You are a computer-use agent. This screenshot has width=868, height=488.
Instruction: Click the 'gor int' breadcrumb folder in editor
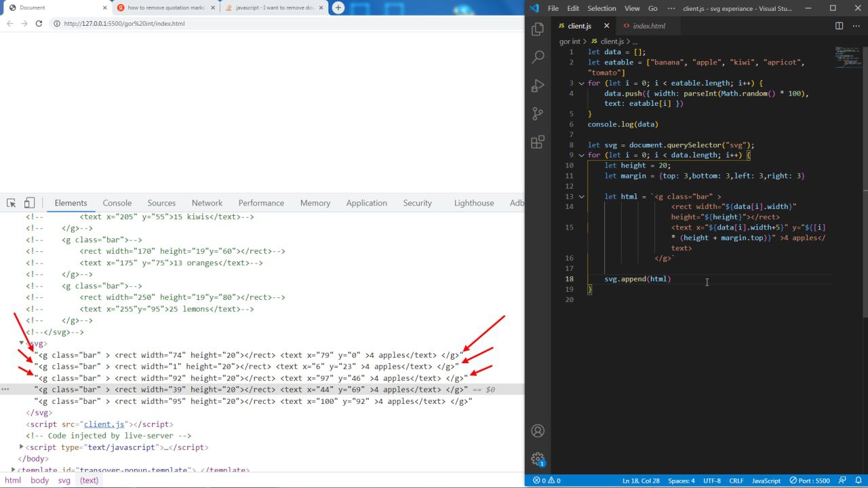[570, 41]
